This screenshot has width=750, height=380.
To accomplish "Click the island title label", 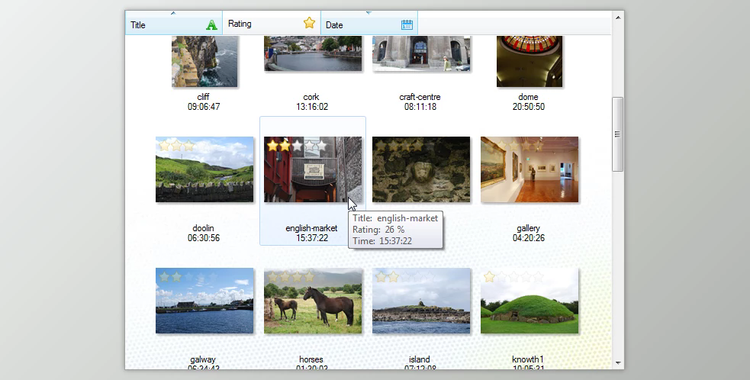I will [x=419, y=359].
